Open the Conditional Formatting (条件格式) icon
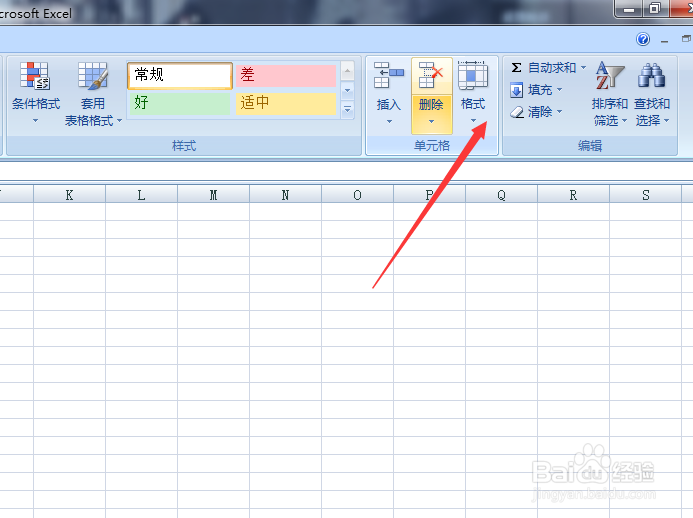 (35, 75)
